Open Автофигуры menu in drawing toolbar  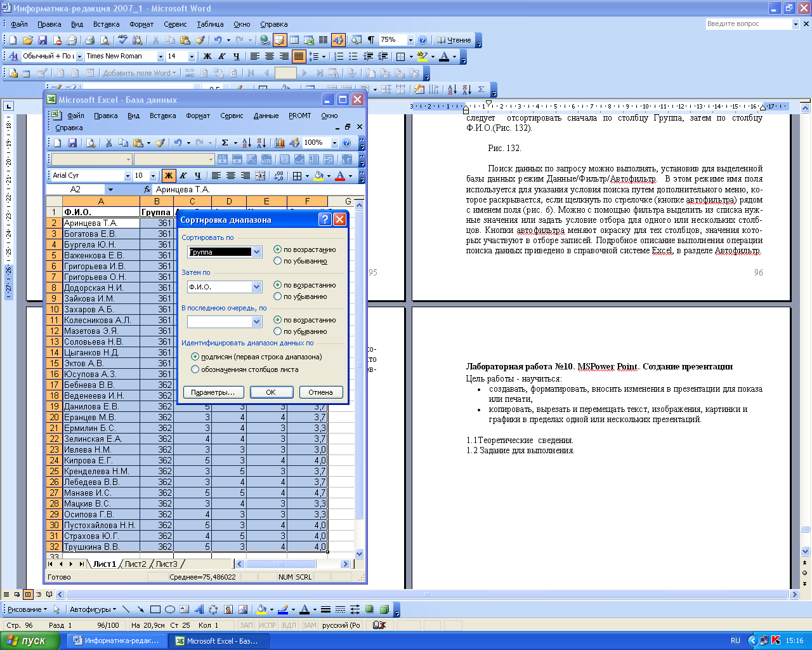(93, 609)
